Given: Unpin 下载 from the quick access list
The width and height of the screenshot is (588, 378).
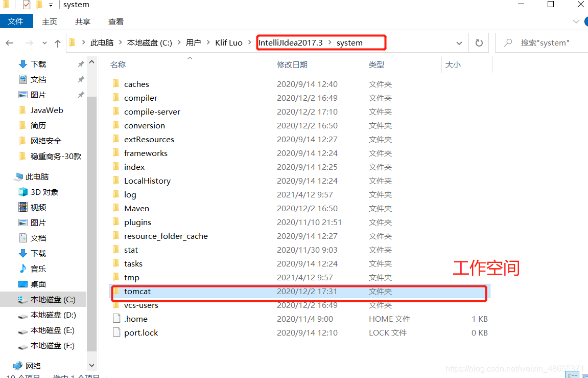Looking at the screenshot, I should (x=80, y=64).
